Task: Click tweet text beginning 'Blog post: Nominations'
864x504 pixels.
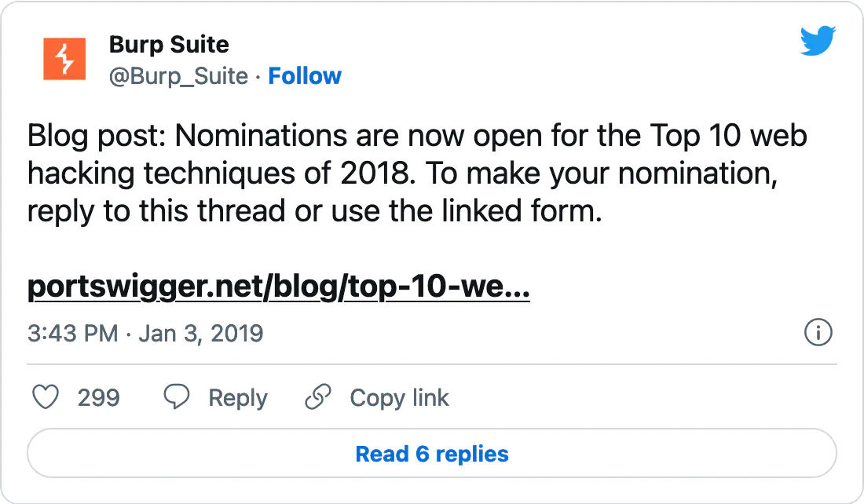Action: pos(417,173)
